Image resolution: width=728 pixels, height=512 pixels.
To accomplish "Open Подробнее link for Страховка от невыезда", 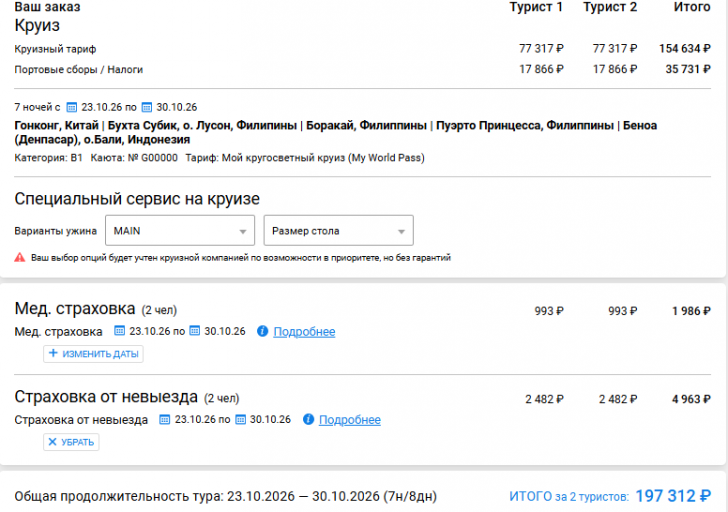I will pos(350,420).
